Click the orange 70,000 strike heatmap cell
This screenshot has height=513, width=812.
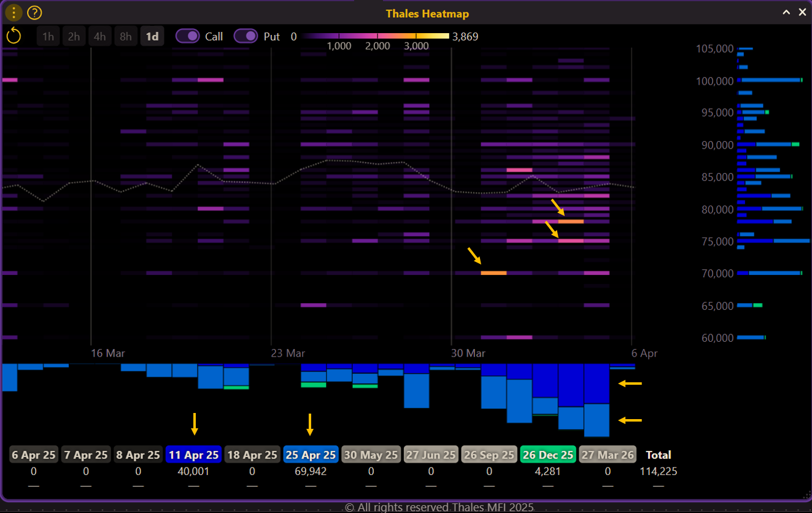click(x=493, y=272)
